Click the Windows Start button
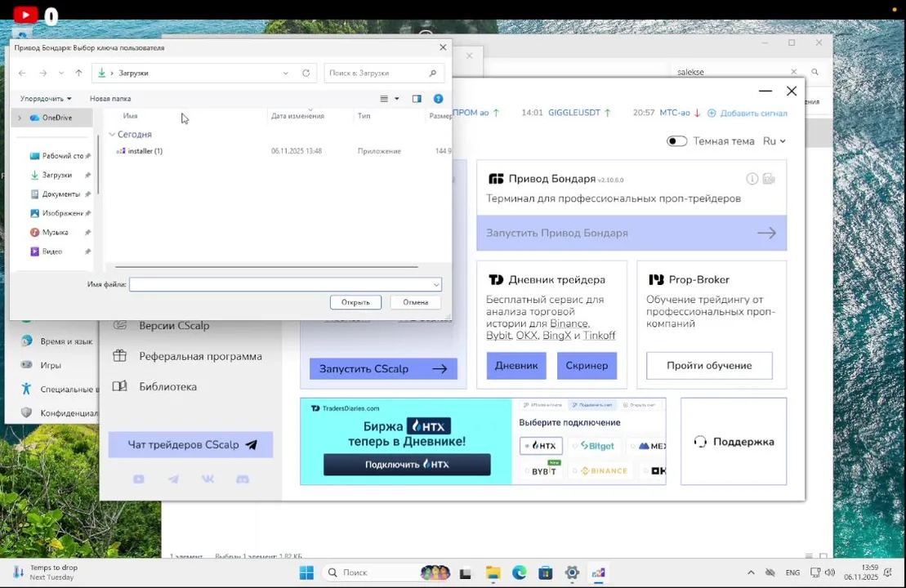Image resolution: width=906 pixels, height=588 pixels. click(x=306, y=572)
